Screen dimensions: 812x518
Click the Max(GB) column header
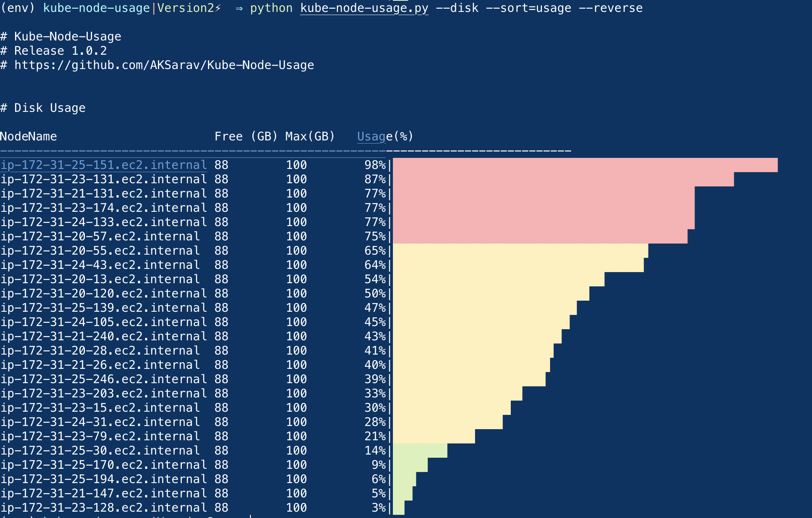[310, 136]
